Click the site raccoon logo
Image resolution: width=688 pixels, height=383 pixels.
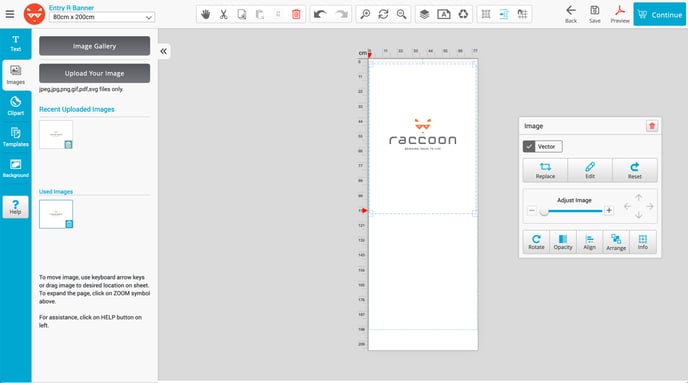click(34, 14)
